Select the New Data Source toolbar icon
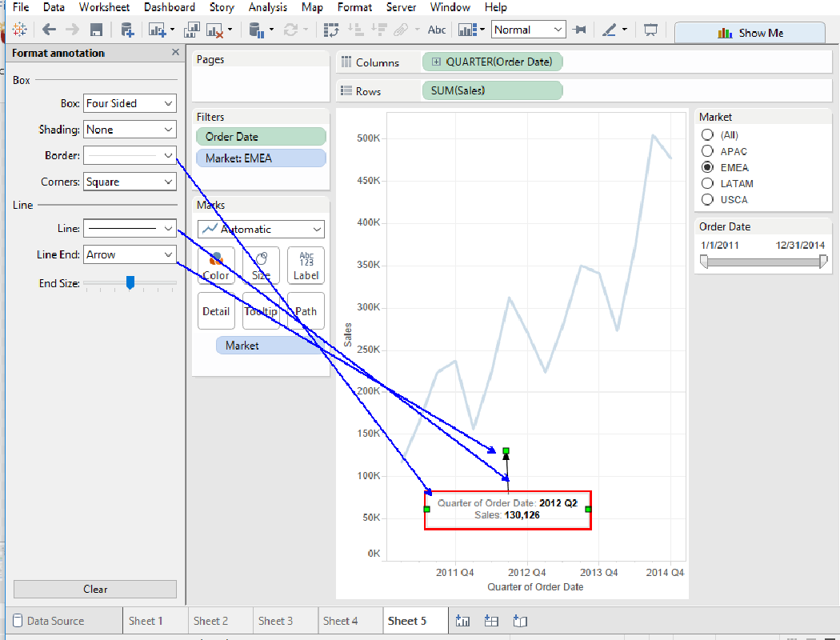 point(126,30)
